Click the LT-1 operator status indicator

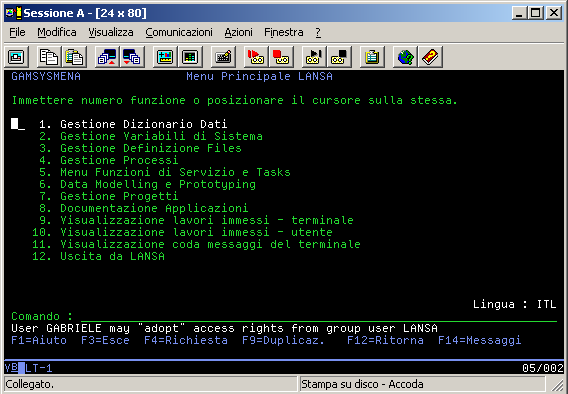click(x=39, y=368)
